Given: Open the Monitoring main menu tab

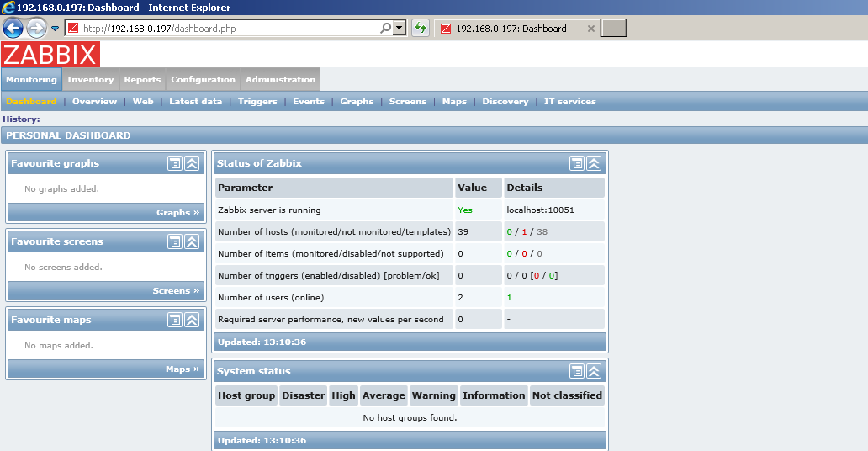Looking at the screenshot, I should [32, 79].
